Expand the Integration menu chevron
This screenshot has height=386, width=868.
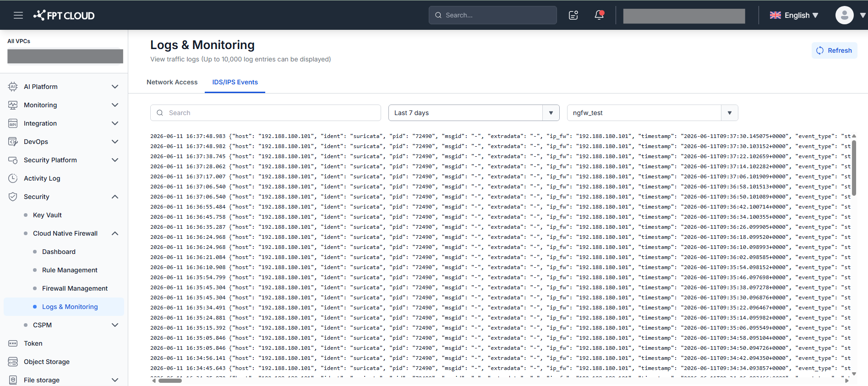(x=115, y=123)
